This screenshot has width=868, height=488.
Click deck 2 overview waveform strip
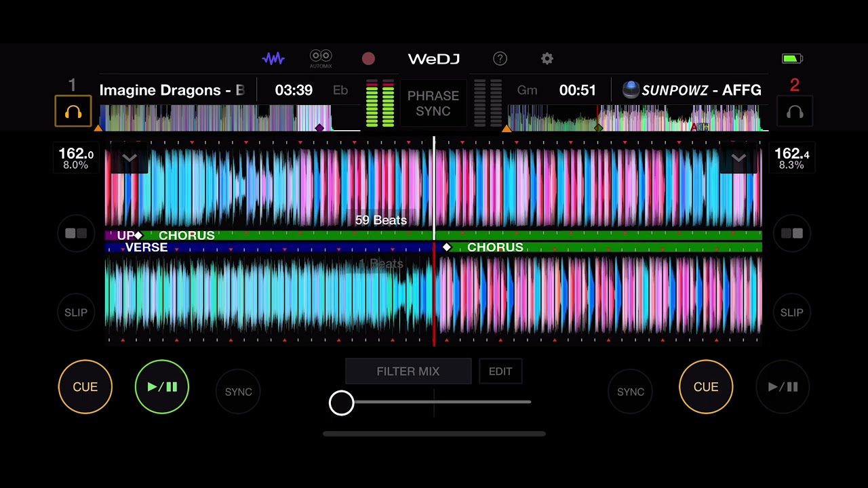pos(637,118)
